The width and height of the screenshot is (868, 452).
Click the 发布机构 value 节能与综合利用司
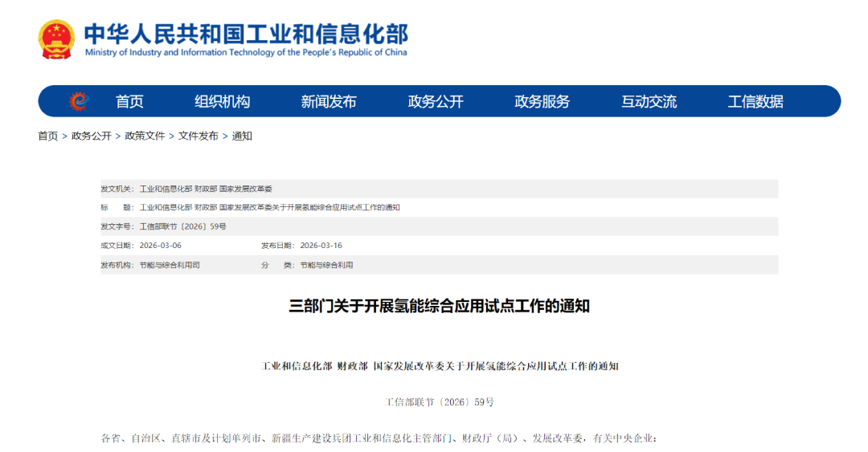(170, 265)
